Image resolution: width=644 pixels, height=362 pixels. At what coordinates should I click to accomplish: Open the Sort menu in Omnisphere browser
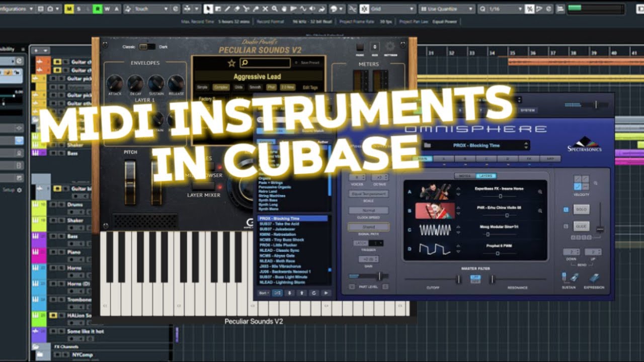point(264,293)
